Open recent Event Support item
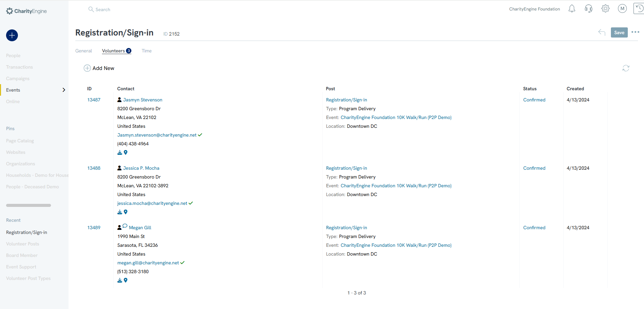Viewport: 644px width, 309px height. click(21, 267)
